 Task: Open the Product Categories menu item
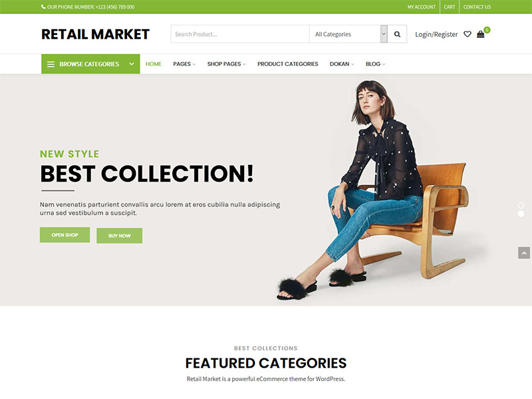coord(288,64)
